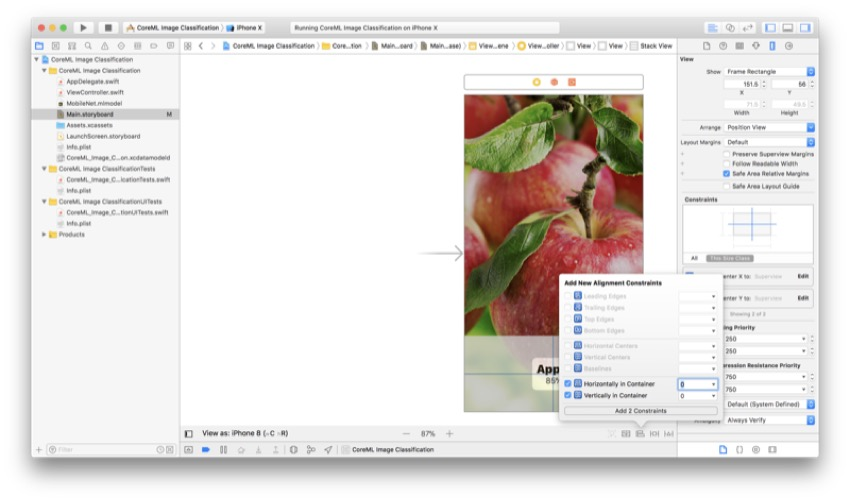Viewport: 850px width, 501px height.
Task: Collapse CoreML Image ClassificationUITests group
Action: click(44, 201)
